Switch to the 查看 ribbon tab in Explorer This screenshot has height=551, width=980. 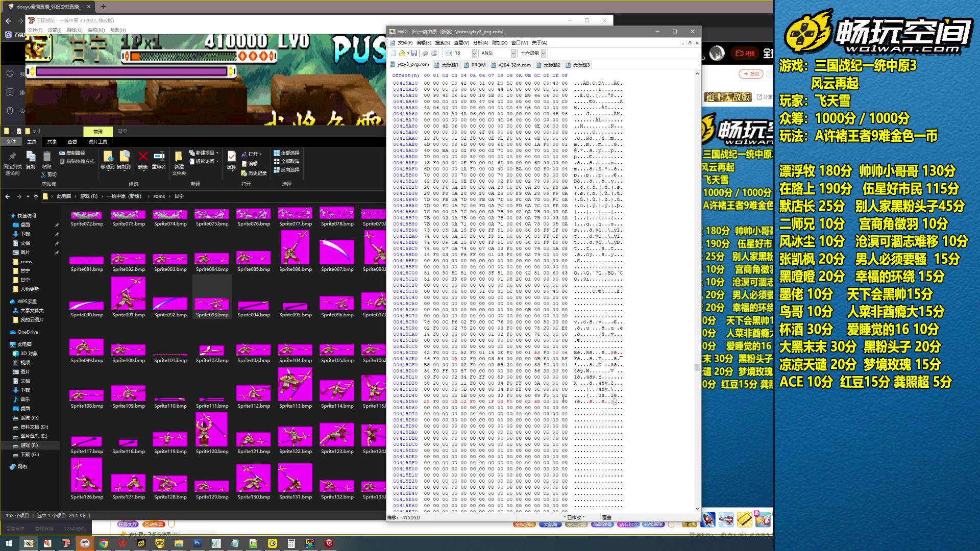pos(72,142)
